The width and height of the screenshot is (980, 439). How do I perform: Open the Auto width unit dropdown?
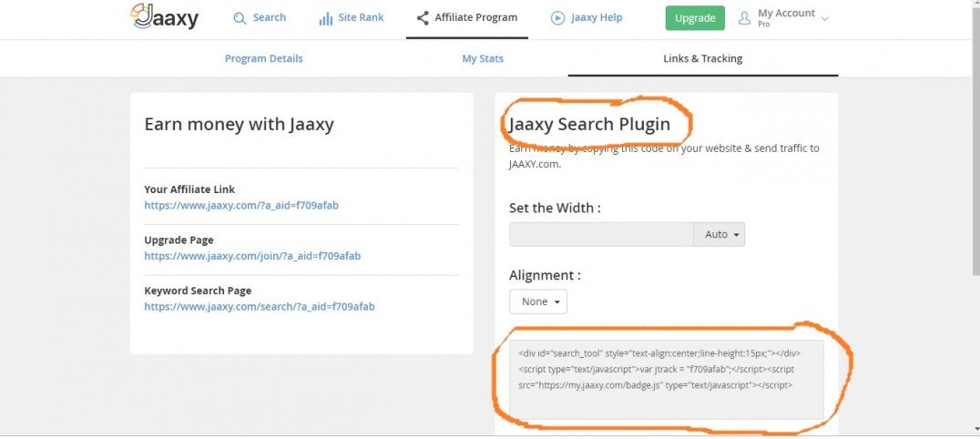(720, 234)
